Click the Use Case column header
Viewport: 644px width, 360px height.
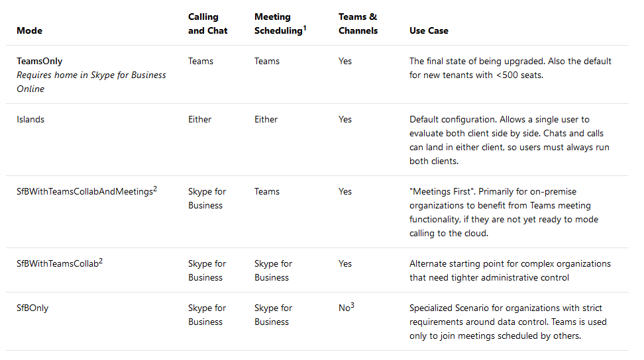(429, 30)
